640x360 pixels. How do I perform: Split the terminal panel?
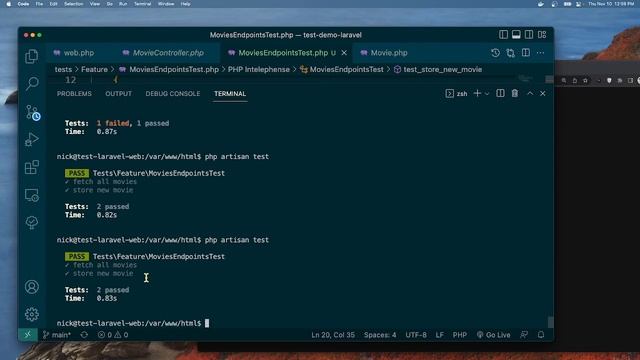(x=500, y=93)
